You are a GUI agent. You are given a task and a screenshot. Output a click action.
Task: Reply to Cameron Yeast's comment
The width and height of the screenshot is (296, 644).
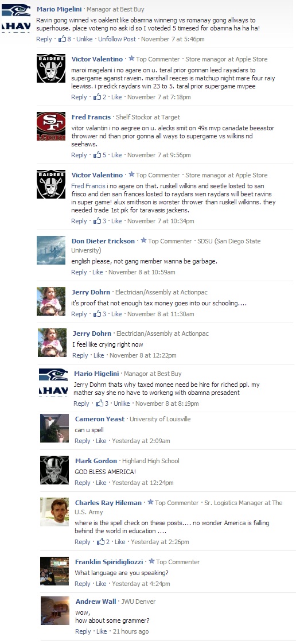coord(83,441)
